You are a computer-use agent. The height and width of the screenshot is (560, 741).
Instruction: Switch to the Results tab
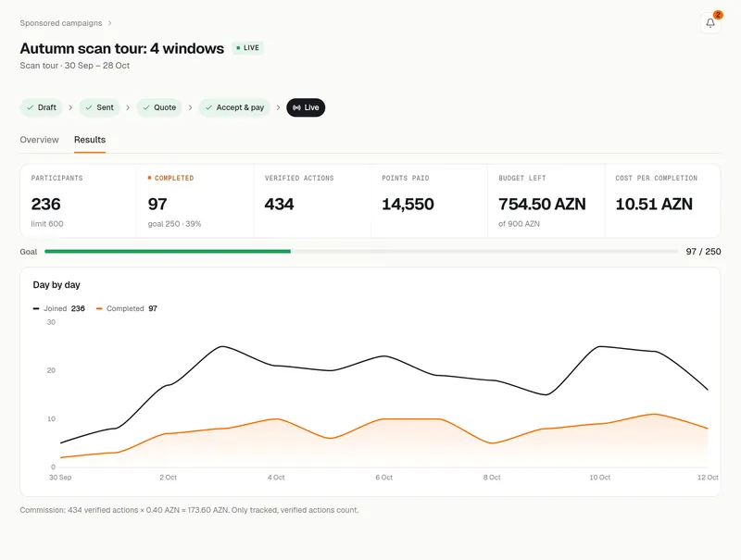click(90, 140)
